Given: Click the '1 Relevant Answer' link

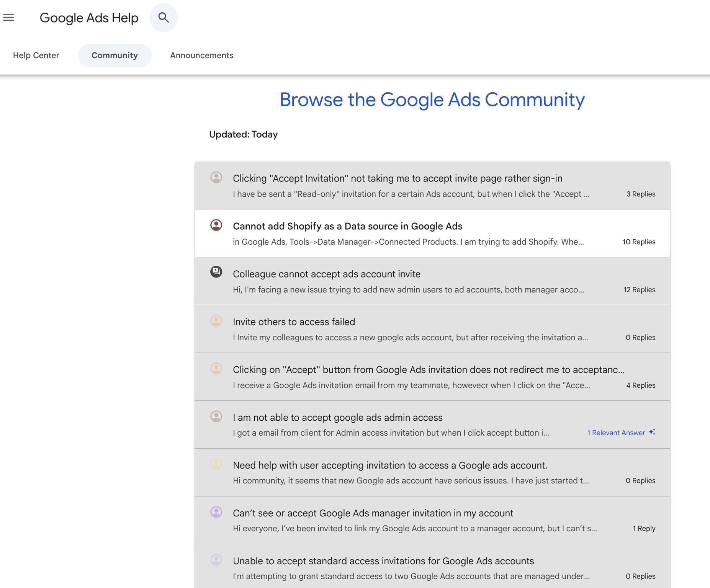Looking at the screenshot, I should pyautogui.click(x=616, y=433).
